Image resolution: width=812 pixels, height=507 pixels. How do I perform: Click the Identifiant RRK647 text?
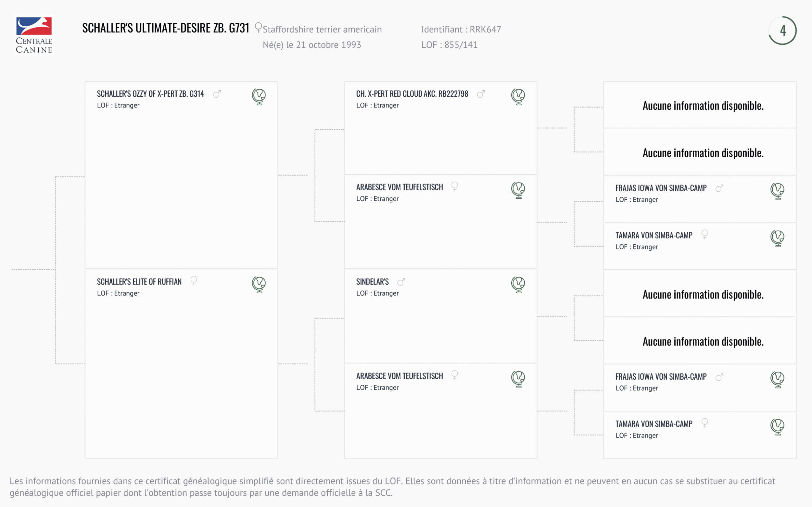click(x=461, y=29)
